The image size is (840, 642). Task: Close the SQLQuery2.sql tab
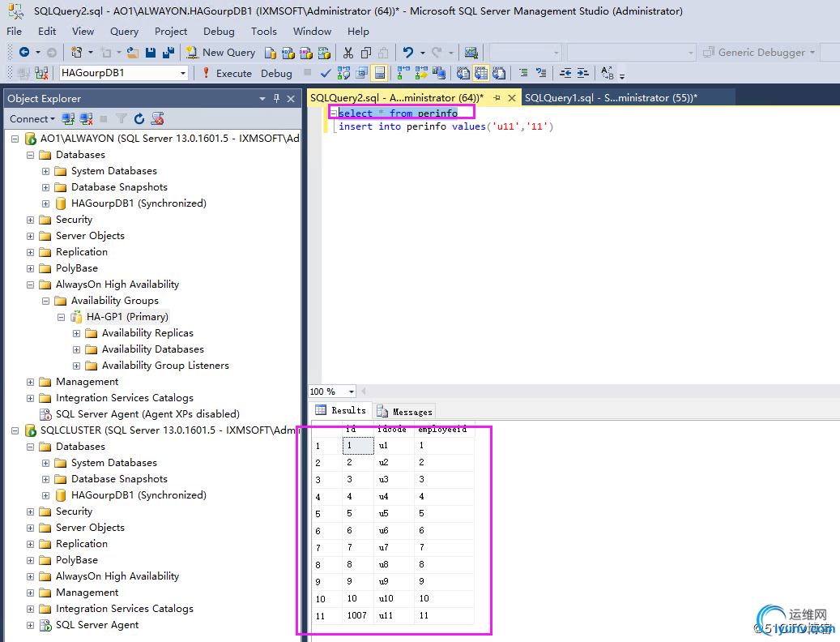pyautogui.click(x=512, y=98)
